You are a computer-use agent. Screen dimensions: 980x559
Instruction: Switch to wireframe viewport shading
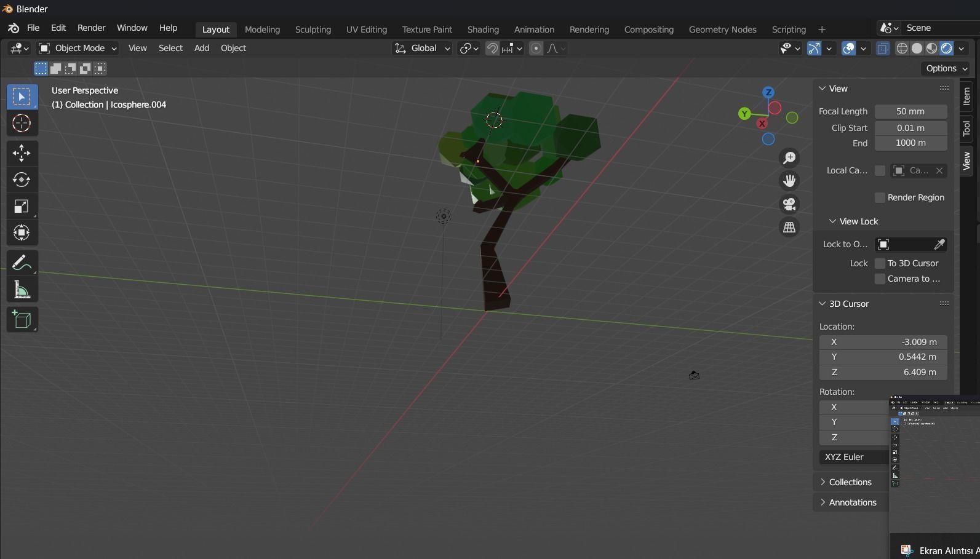click(902, 49)
